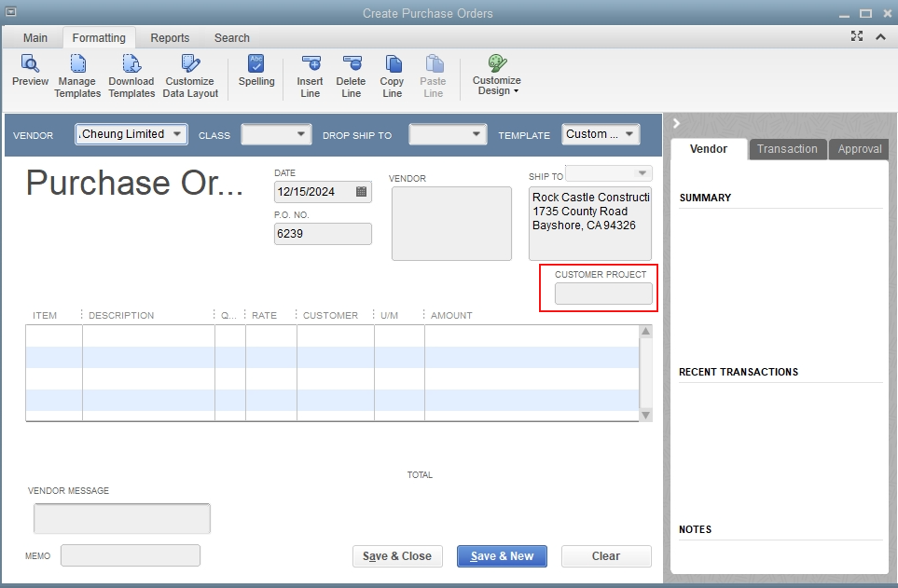
Task: Clear the purchase order form
Action: tap(606, 556)
